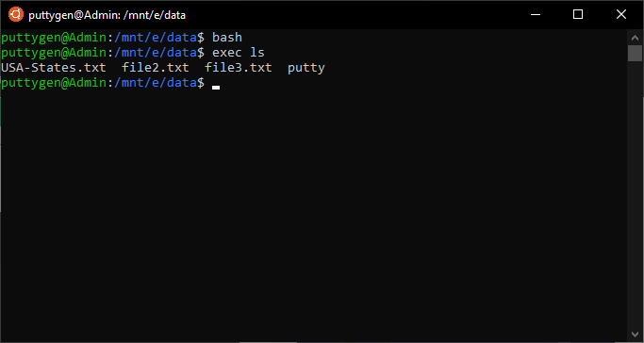Click the scrollbar down arrow
644x343 pixels.
click(635, 334)
